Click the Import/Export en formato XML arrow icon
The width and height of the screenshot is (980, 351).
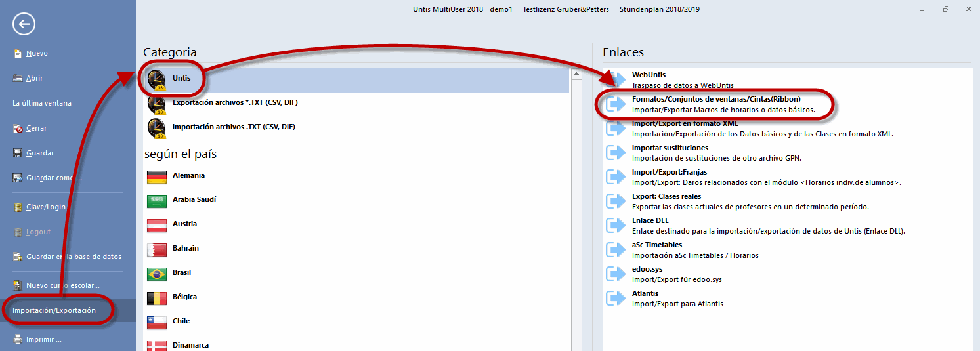coord(616,129)
